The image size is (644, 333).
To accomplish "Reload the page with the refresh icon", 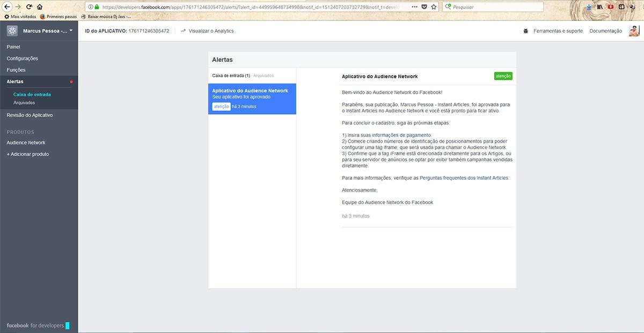I will (x=29, y=7).
